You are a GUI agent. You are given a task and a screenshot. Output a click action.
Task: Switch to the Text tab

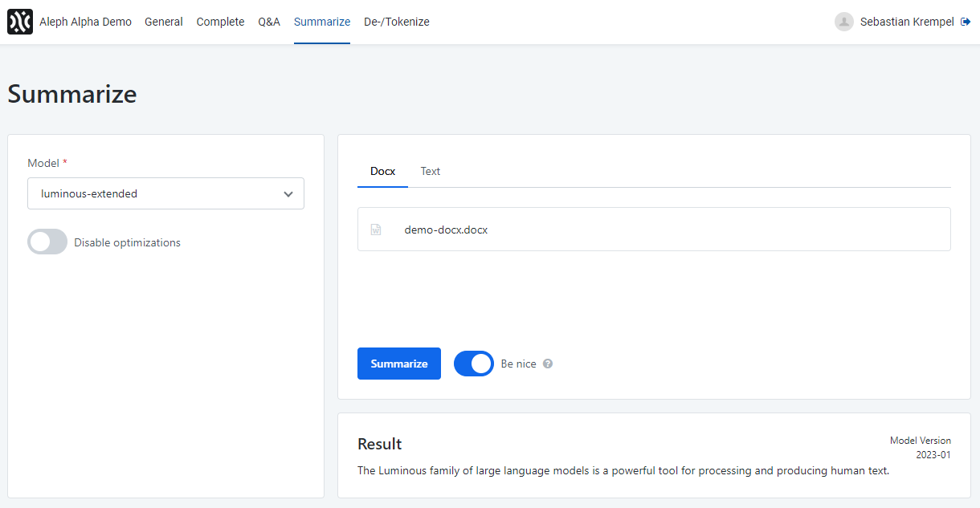pyautogui.click(x=431, y=171)
